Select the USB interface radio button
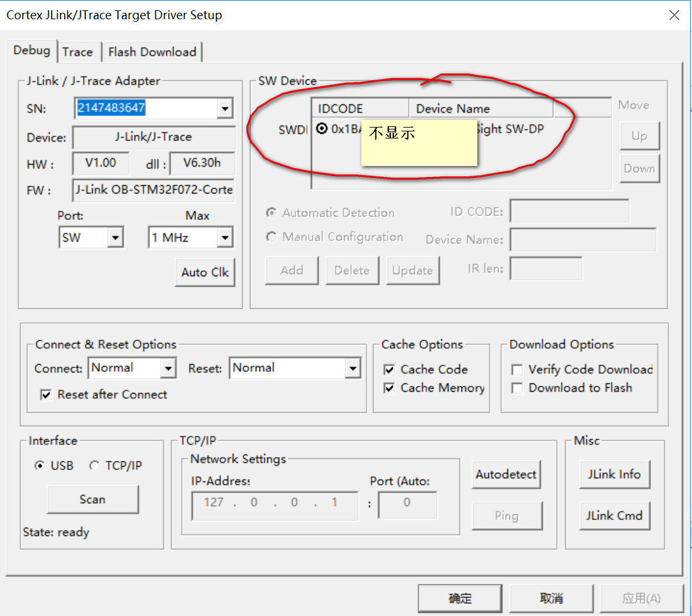Screen dimensions: 692x616 pyautogui.click(x=40, y=465)
